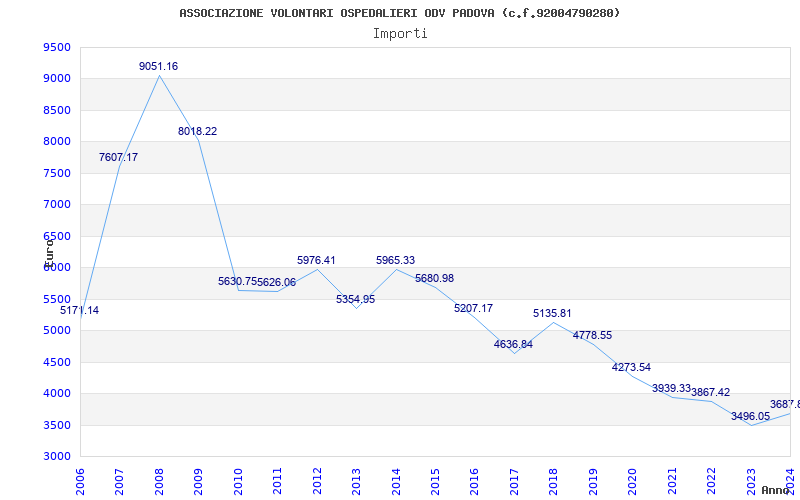Screen dimensions: 800x500
Task: Select the 2018 year label on x-axis
Action: pyautogui.click(x=554, y=482)
